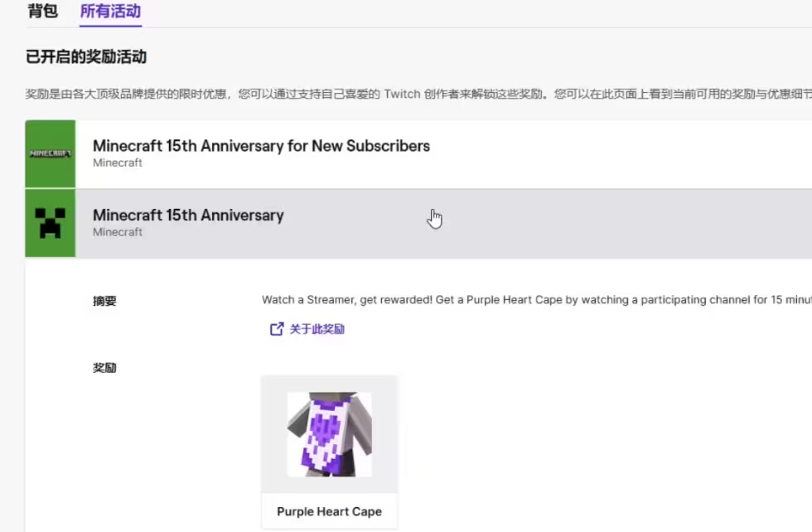Click the Minecraft logo campaign icon
Screen dimensions: 812x532
[51, 154]
